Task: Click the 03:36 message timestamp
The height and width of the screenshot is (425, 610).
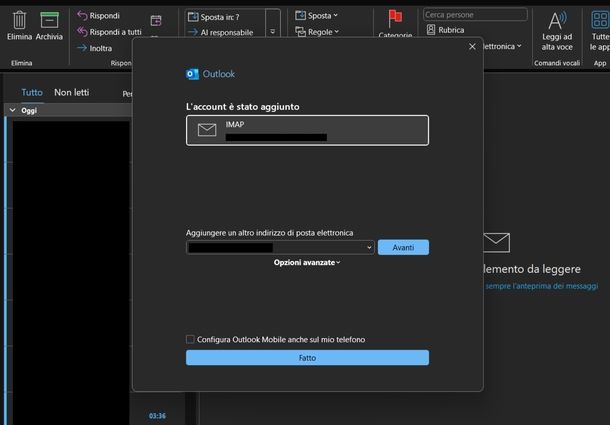Action: [x=157, y=416]
